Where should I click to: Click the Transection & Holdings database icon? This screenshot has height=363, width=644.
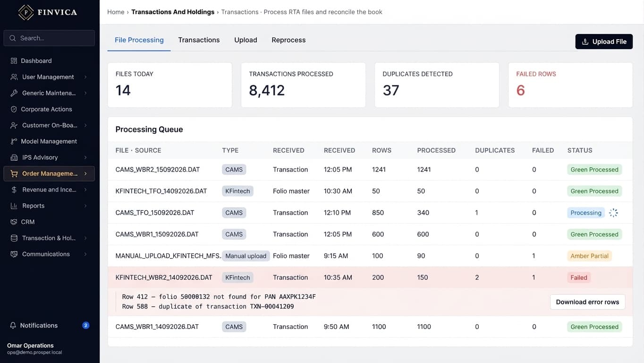14,238
